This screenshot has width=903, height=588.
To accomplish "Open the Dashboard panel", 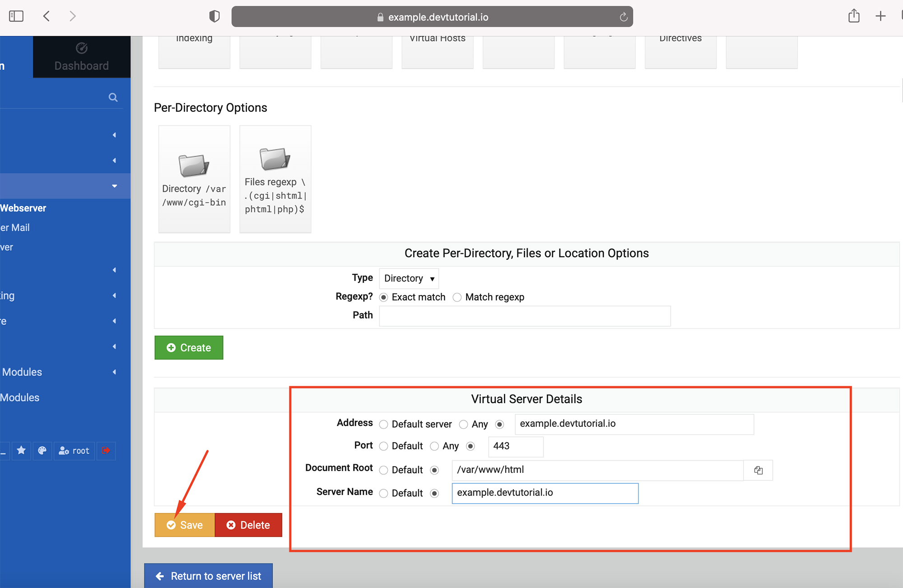I will (x=81, y=56).
